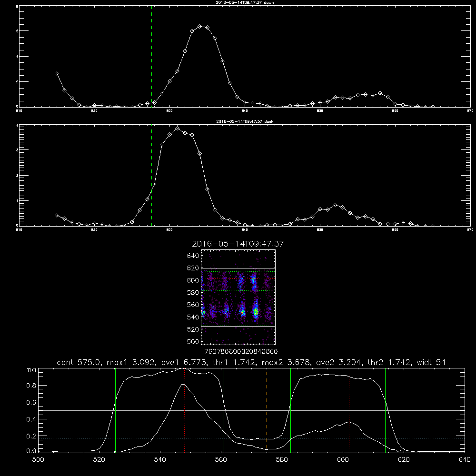Image resolution: width=476 pixels, height=476 pixels.
Task: Click the 500 label on bottom plot x-axis
Action: [x=38, y=460]
